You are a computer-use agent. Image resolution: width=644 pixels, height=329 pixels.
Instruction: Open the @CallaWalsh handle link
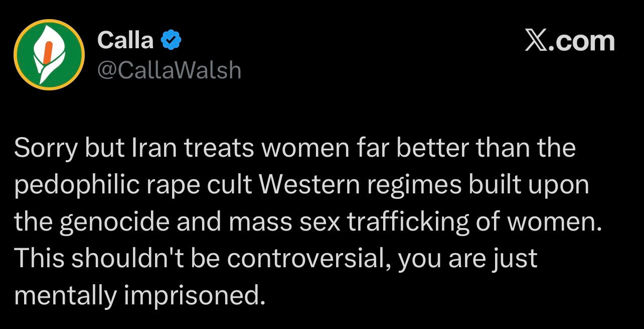169,70
